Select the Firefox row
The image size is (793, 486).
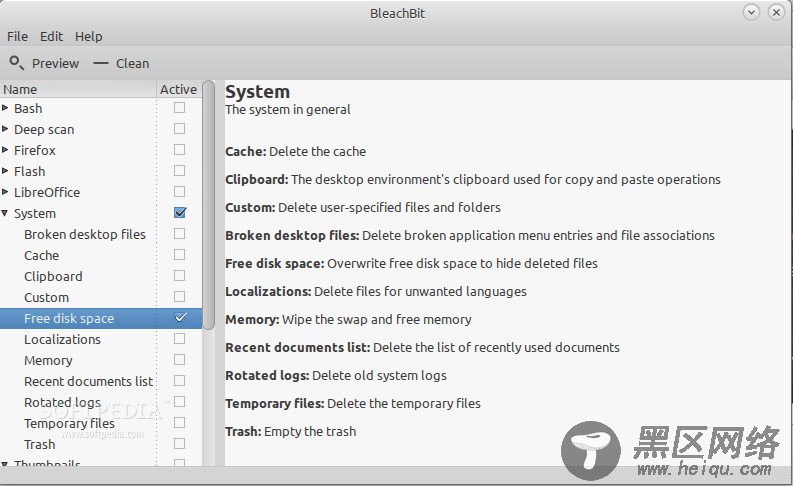101,150
